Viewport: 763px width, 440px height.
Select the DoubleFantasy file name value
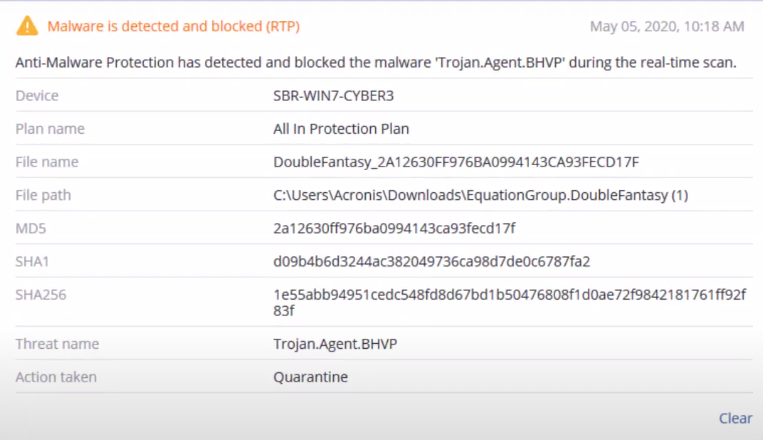456,162
